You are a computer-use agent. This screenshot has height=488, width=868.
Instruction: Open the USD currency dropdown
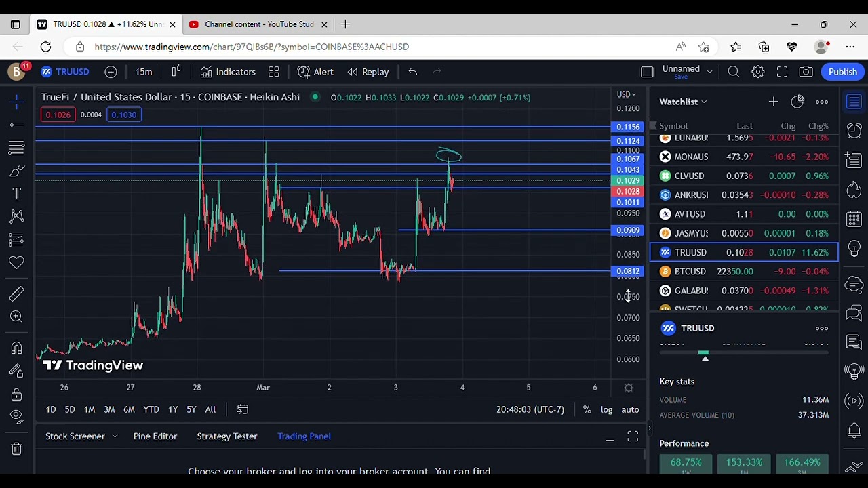tap(626, 94)
